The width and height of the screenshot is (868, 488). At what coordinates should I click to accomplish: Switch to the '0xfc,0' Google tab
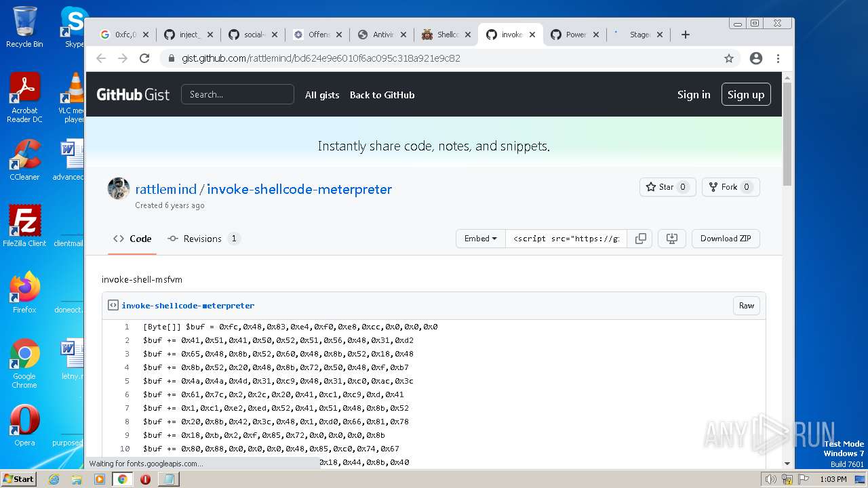124,35
